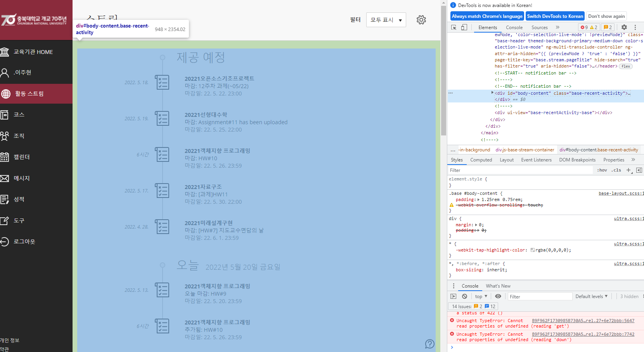Viewport: 644px width, 352px height.
Task: Toggle the live expression eye icon
Action: click(x=498, y=296)
